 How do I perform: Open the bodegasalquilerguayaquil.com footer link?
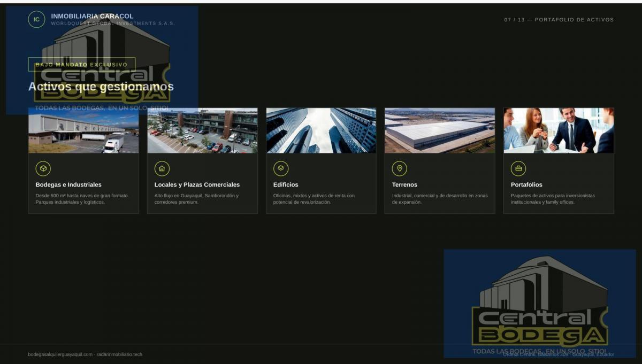60,354
